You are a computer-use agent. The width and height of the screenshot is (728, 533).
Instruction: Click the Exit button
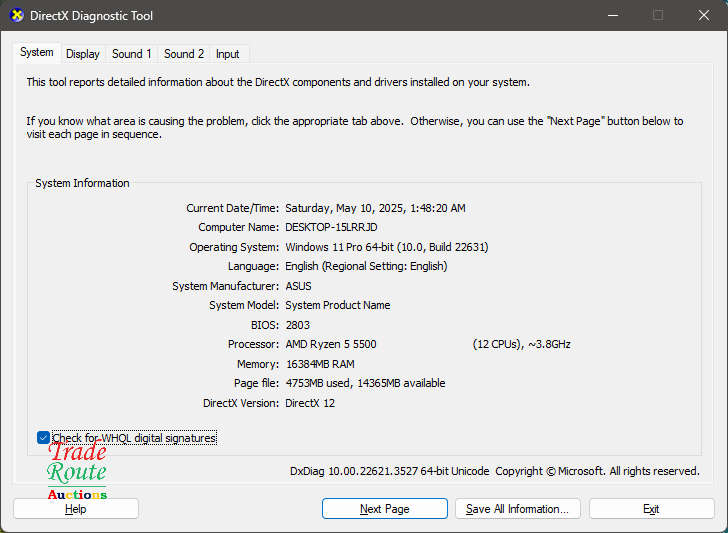[651, 509]
